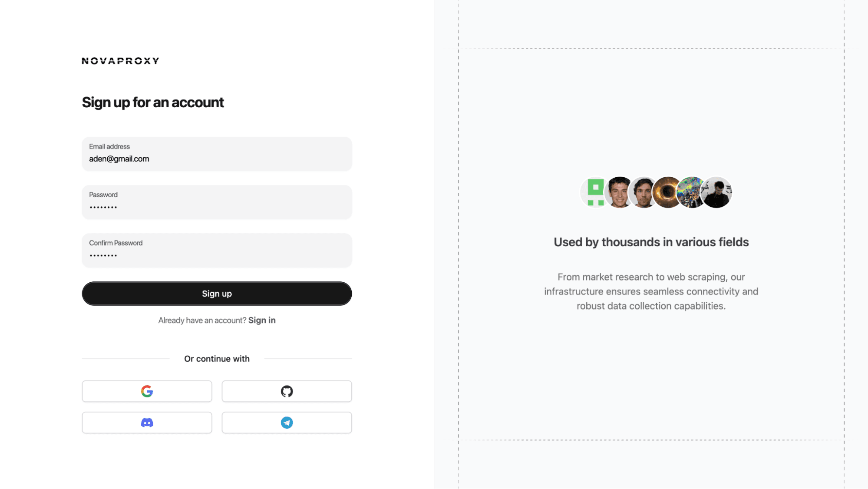The height and width of the screenshot is (489, 868).
Task: Open the Sign in link
Action: pos(262,320)
